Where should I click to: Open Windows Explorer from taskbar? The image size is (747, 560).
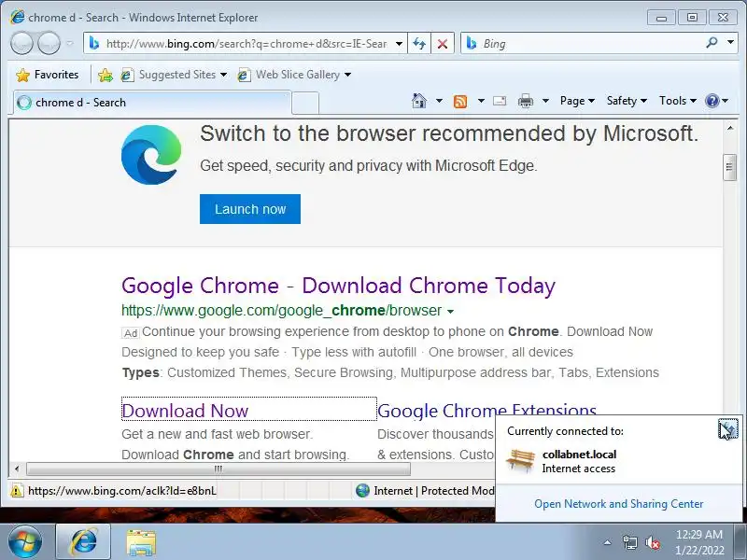[x=141, y=542]
